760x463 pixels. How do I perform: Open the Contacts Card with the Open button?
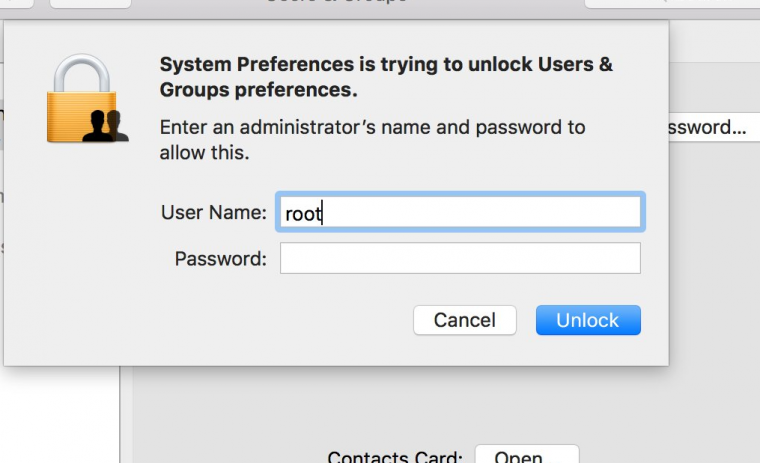[x=526, y=455]
